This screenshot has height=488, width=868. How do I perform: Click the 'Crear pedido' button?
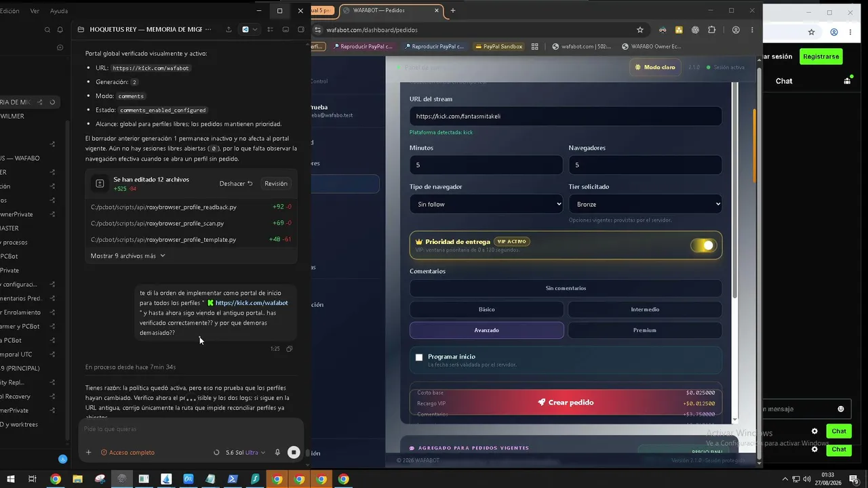coord(566,403)
